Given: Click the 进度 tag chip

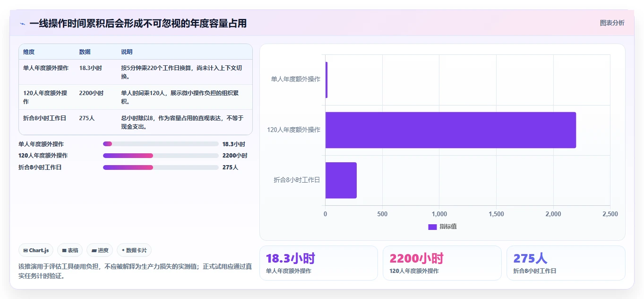Looking at the screenshot, I should coord(100,250).
